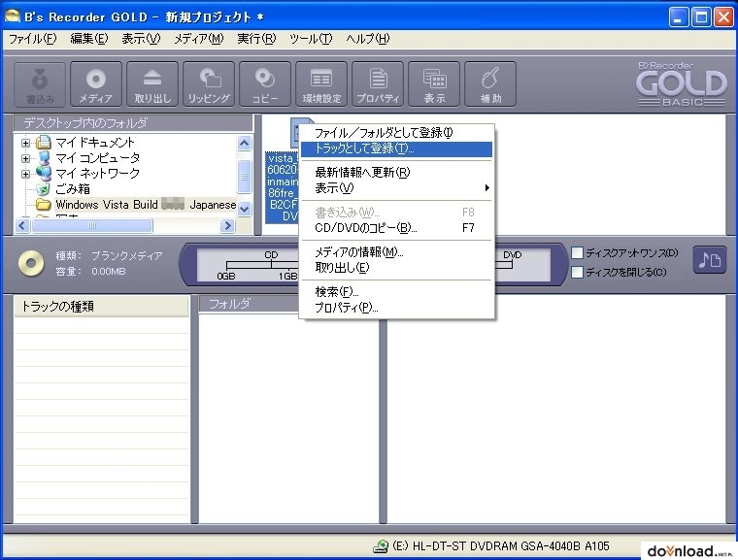Viewport: 738px width, 560px height.
Task: Click the コピー disc copy icon
Action: [265, 84]
